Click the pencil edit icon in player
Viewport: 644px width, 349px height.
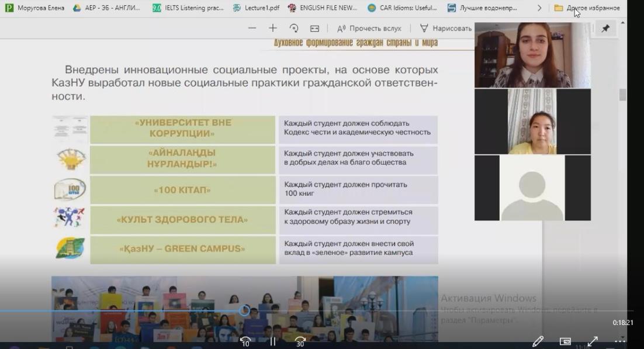(538, 341)
